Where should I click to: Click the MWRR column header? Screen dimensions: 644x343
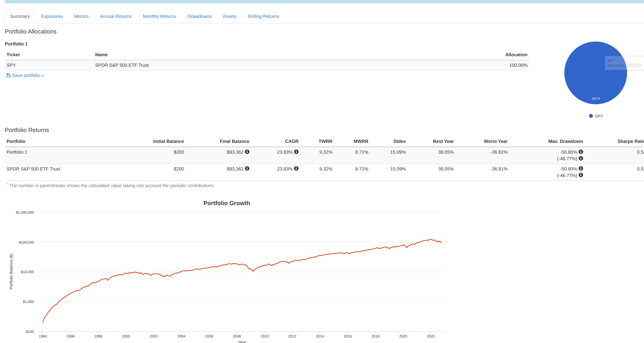pyautogui.click(x=361, y=141)
